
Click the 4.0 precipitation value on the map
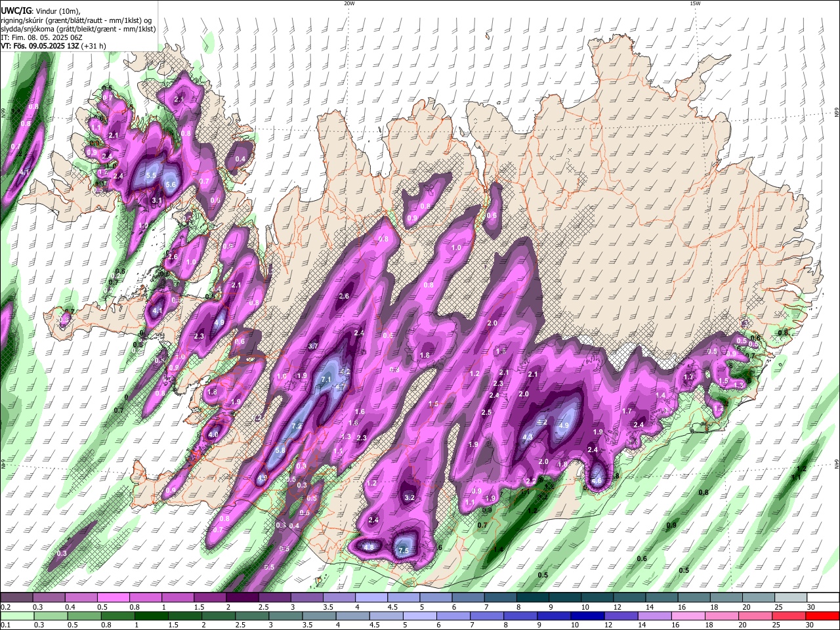point(213,434)
